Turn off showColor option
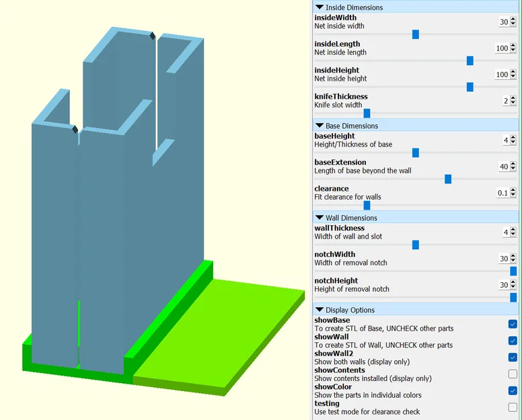Image resolution: width=522 pixels, height=420 pixels. pos(513,390)
